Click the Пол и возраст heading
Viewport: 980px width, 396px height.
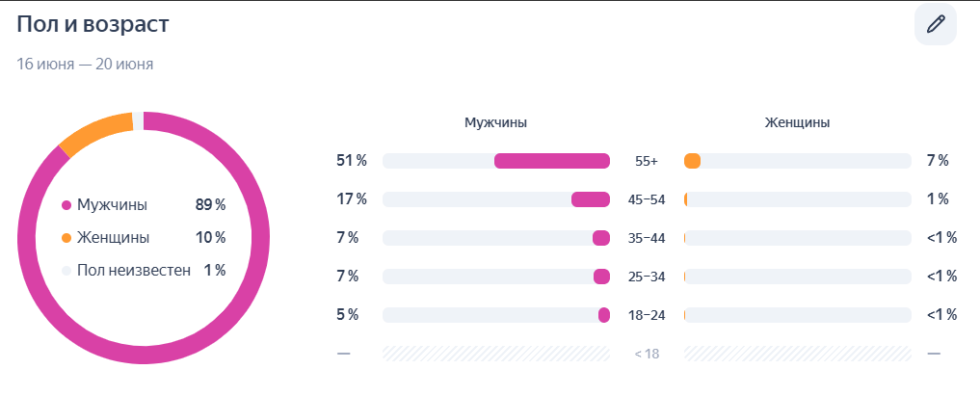click(x=93, y=24)
